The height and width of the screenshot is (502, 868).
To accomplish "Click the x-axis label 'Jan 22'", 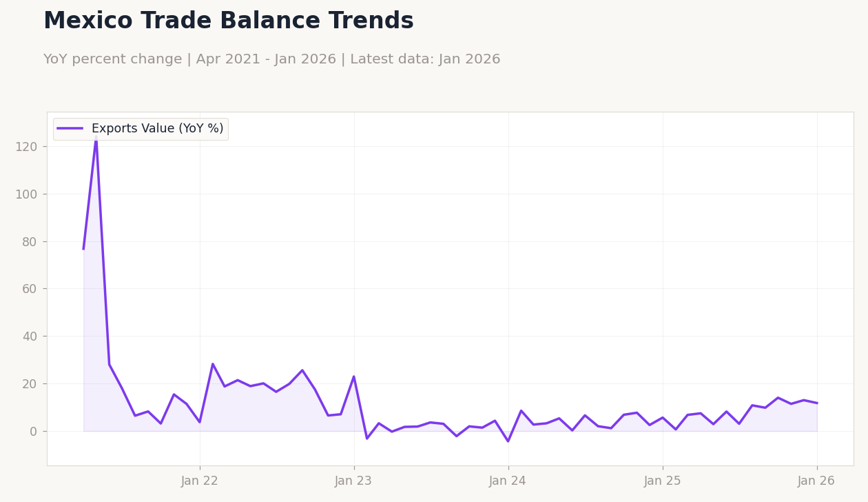I will point(200,481).
